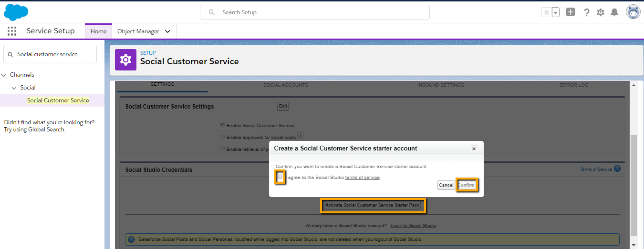Image resolution: width=644 pixels, height=249 pixels.
Task: Click the quick find search icon in sidebar
Action: [10, 54]
